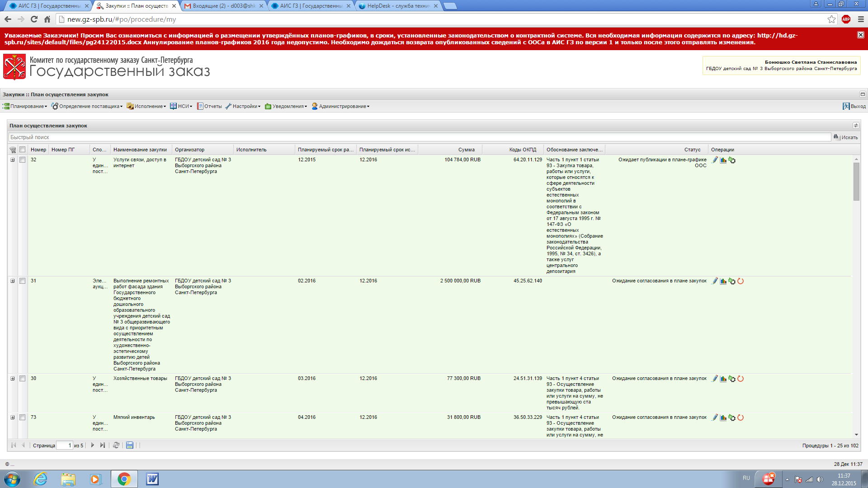
Task: Tick the checkbox for procedure 32
Action: click(x=22, y=160)
